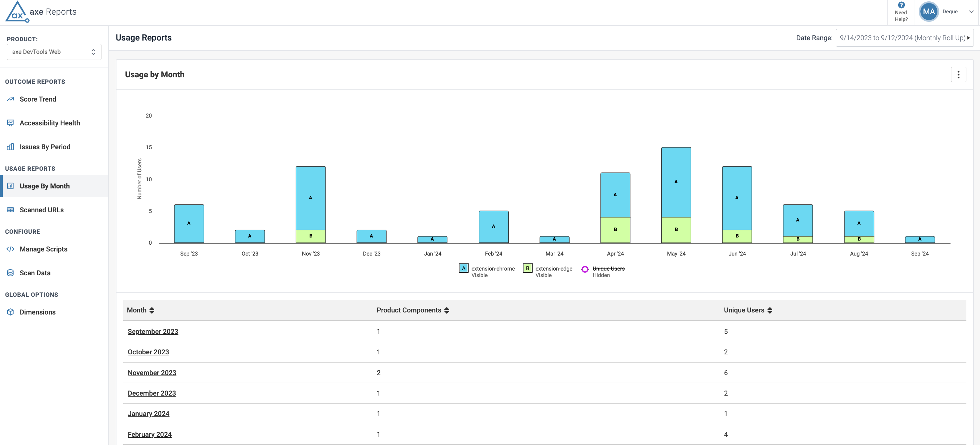Click the Issues By Period bar-chart icon
Image resolution: width=980 pixels, height=445 pixels.
click(x=10, y=147)
